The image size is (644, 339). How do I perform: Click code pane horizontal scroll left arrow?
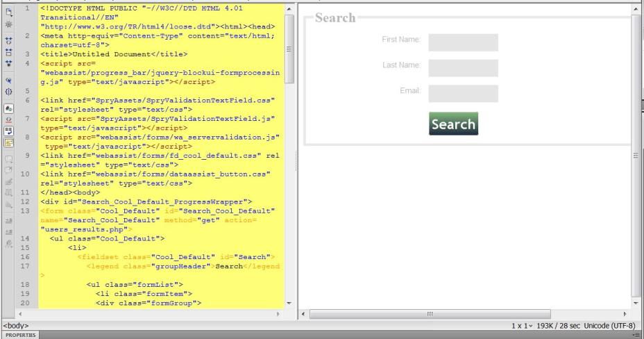point(20,314)
